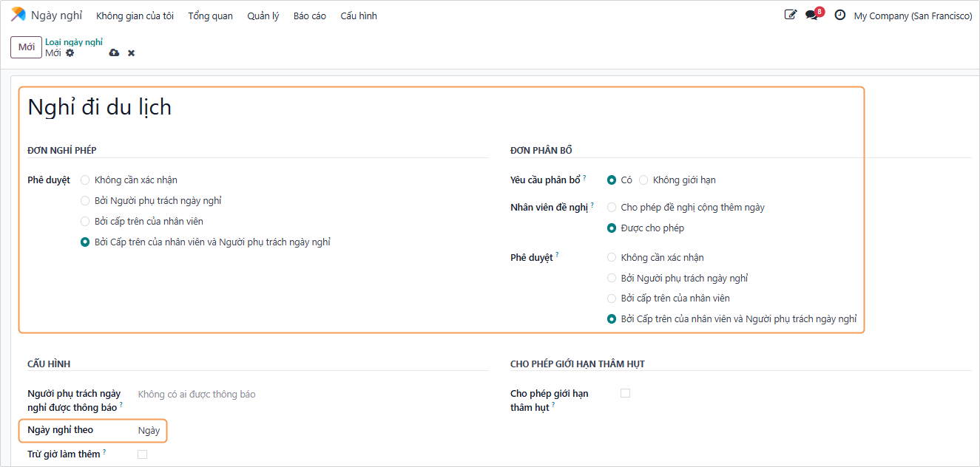Image resolution: width=980 pixels, height=467 pixels.
Task: Click the Mới button
Action: (26, 47)
